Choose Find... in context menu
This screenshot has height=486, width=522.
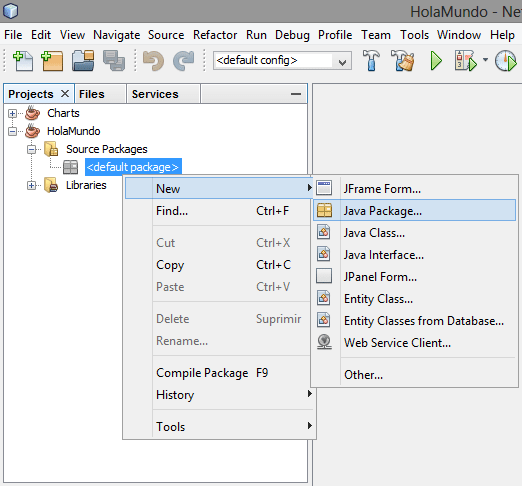point(218,211)
